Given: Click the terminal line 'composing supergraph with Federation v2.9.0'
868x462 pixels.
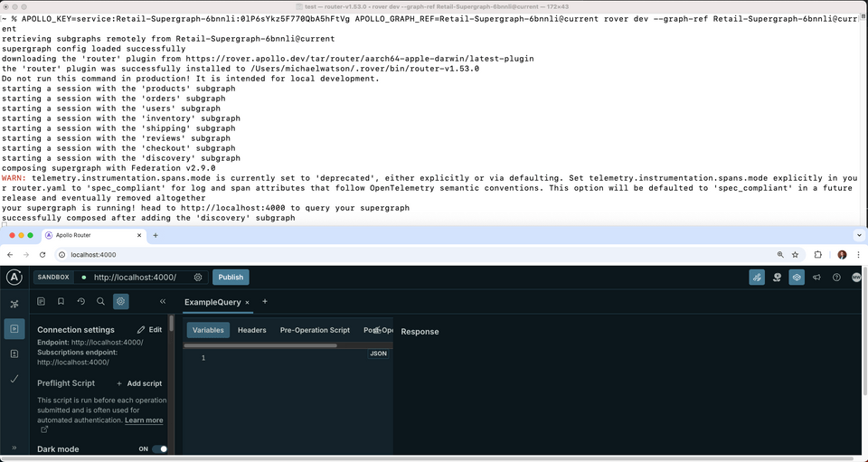Looking at the screenshot, I should [108, 168].
